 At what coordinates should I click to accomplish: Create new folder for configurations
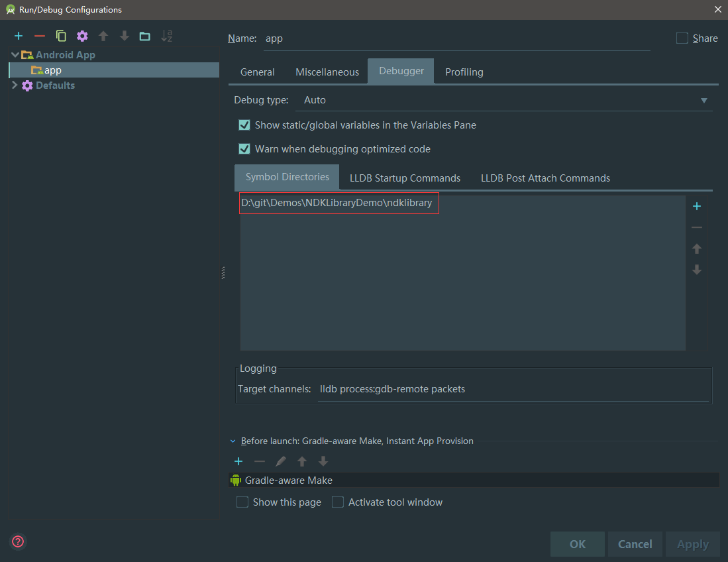coord(145,36)
